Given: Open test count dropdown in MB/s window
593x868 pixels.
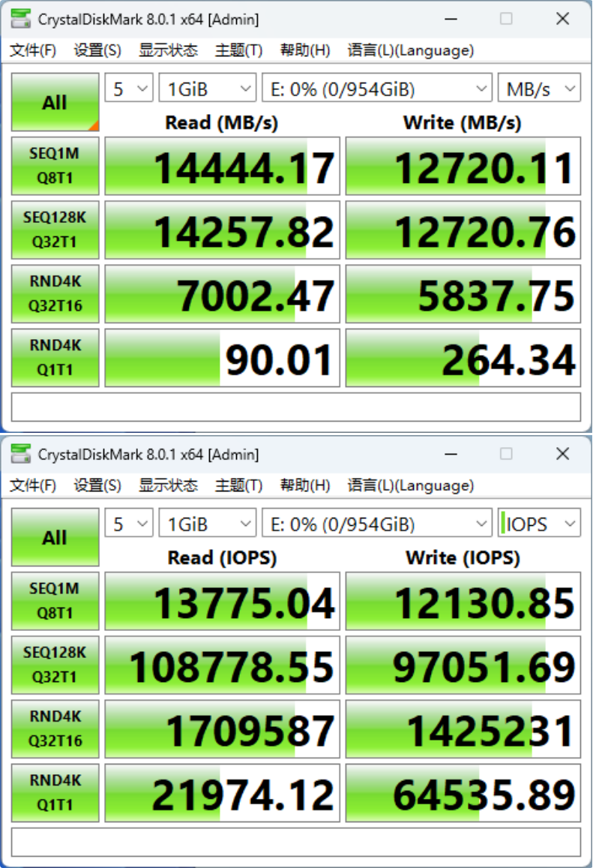Looking at the screenshot, I should pyautogui.click(x=129, y=89).
